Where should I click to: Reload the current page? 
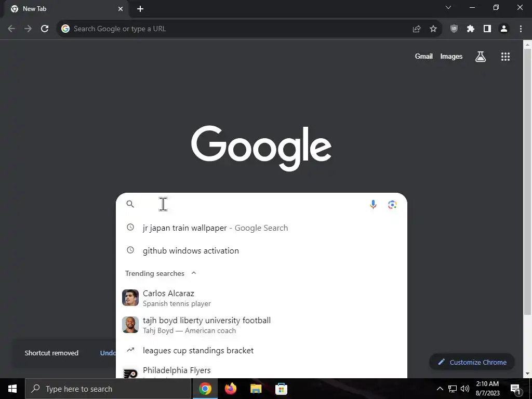pos(45,29)
